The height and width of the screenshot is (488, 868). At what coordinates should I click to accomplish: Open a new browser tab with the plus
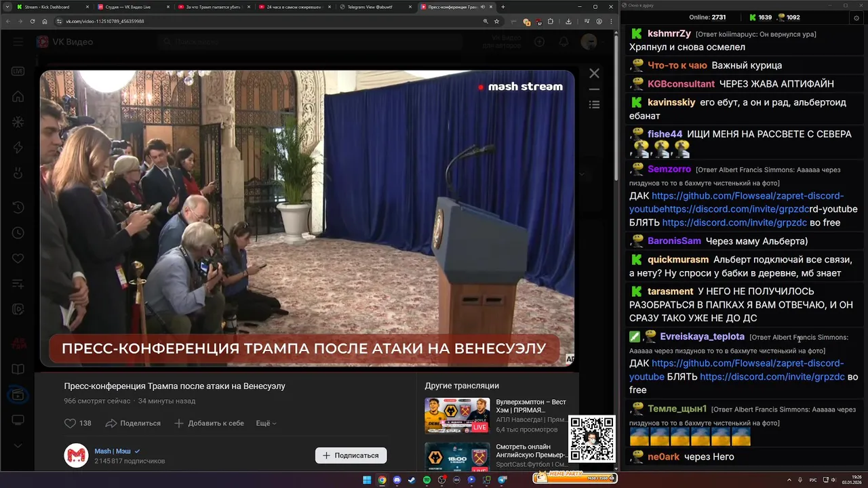[502, 7]
